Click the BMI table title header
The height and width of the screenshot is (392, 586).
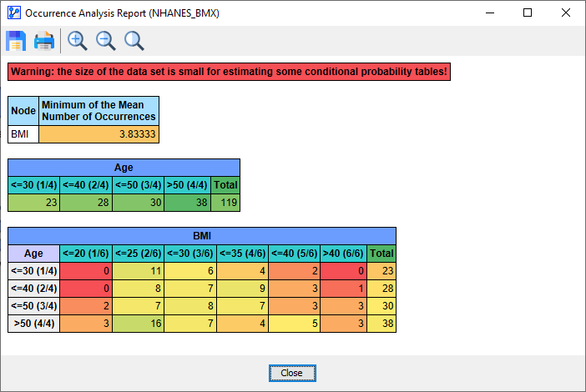(202, 236)
